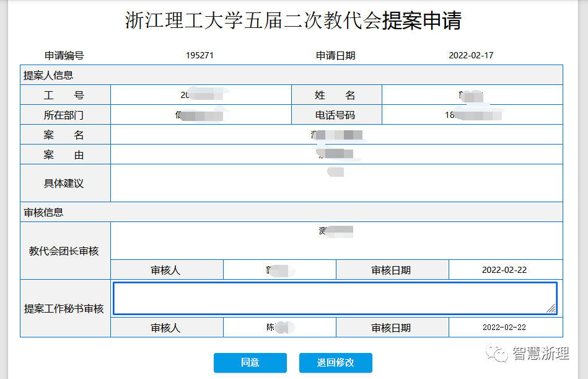
Task: Click the 提案工作秘书审核 row label
Action: click(x=64, y=309)
